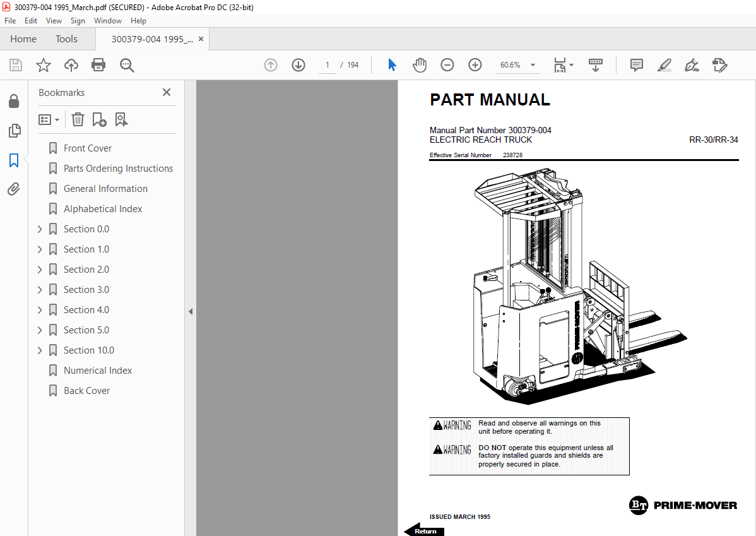Toggle scrolling read mode icon
Image resolution: width=756 pixels, height=536 pixels.
coord(596,65)
